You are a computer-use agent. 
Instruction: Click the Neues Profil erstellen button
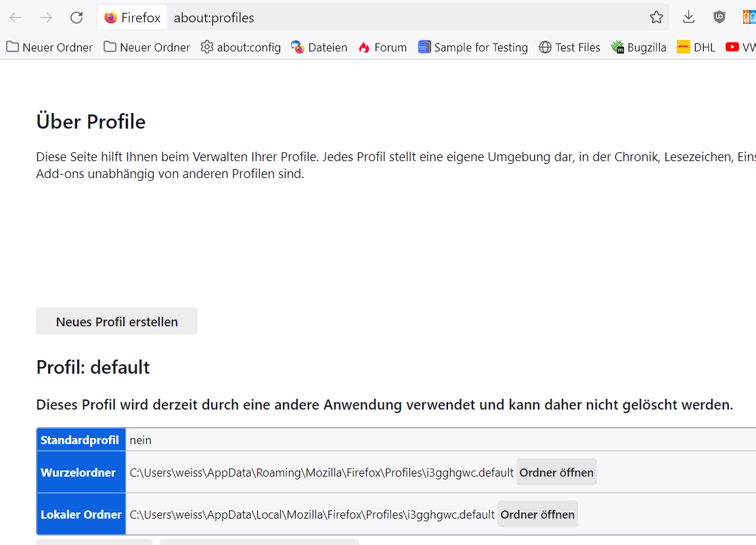pos(116,322)
